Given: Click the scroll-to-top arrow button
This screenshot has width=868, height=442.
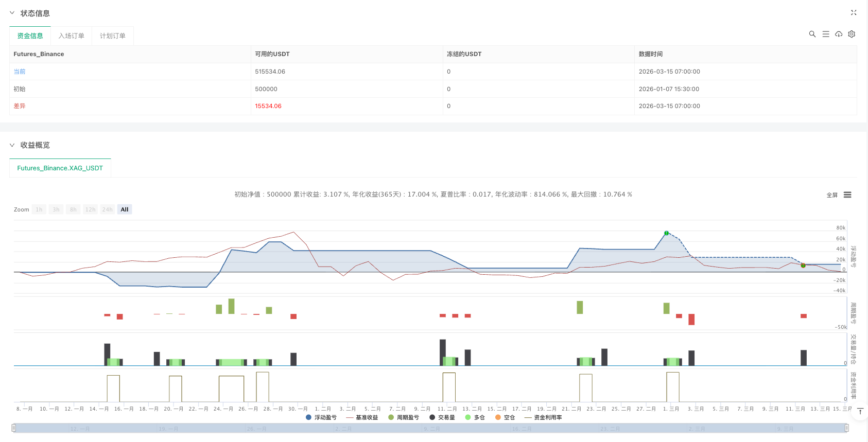Looking at the screenshot, I should coord(860,412).
